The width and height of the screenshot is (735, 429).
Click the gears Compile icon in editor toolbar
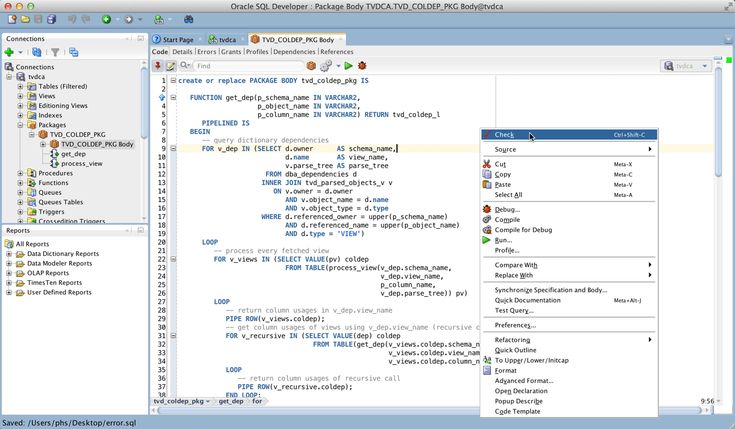tap(326, 66)
